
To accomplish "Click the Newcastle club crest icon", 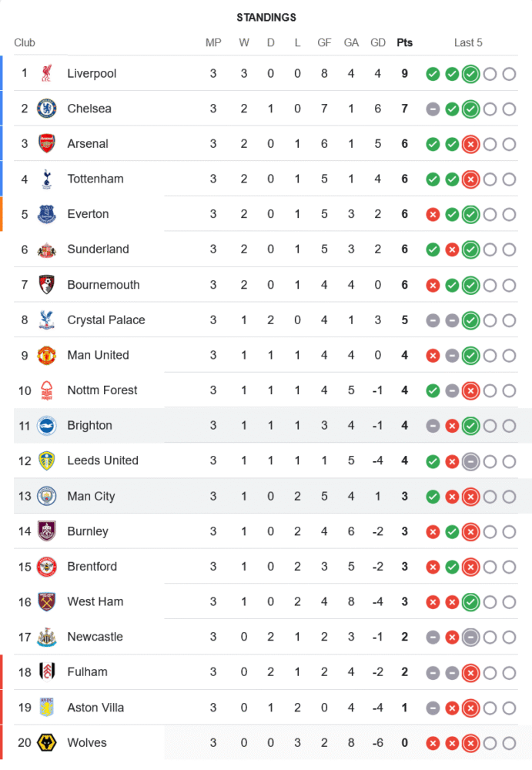I will coord(47,637).
